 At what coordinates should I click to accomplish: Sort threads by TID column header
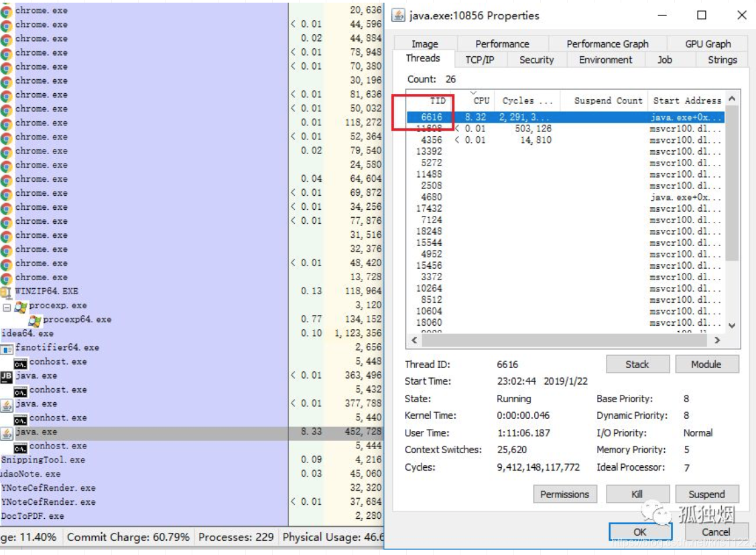(x=428, y=101)
